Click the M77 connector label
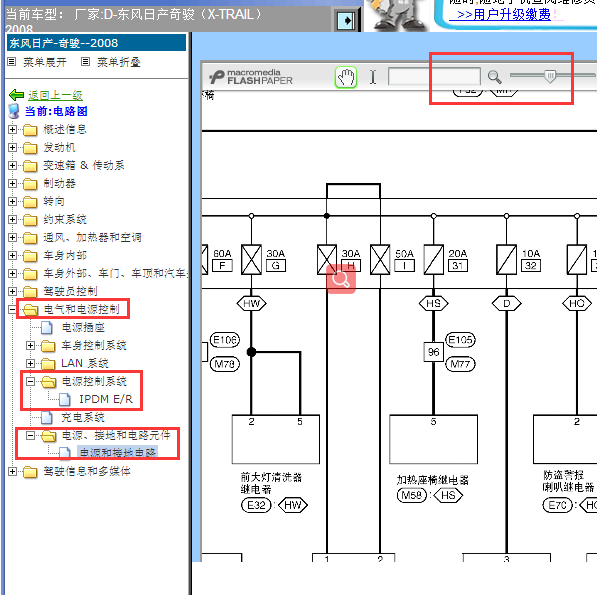The width and height of the screenshot is (597, 595). 460,364
